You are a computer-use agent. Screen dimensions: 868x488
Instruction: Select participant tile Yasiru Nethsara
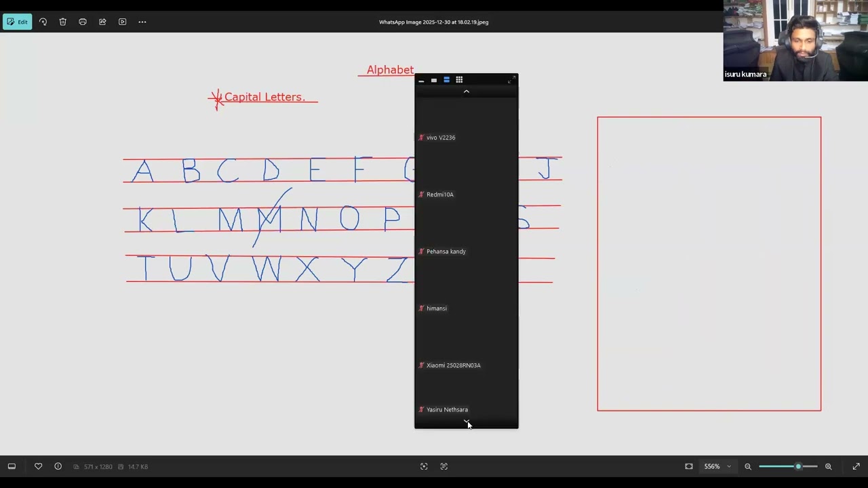(x=467, y=394)
